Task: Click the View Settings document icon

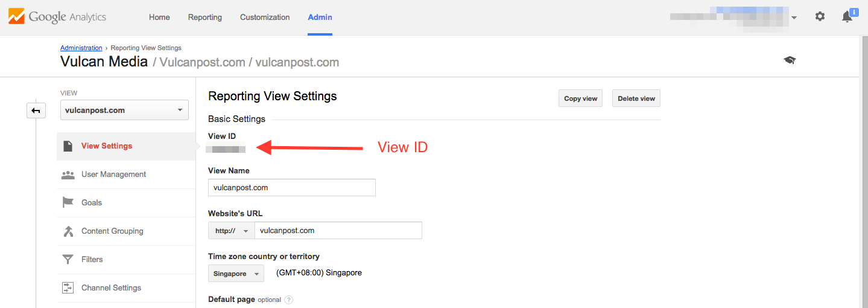Action: click(x=68, y=146)
